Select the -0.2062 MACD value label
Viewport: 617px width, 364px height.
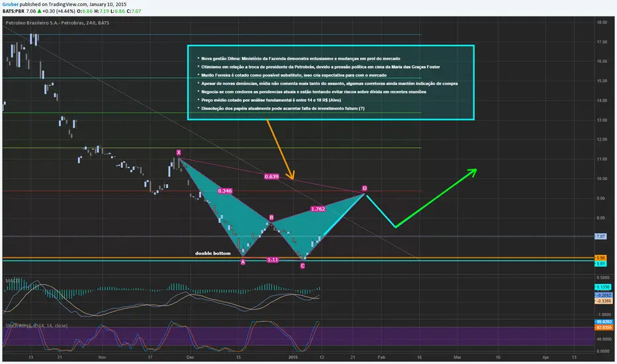[603, 295]
